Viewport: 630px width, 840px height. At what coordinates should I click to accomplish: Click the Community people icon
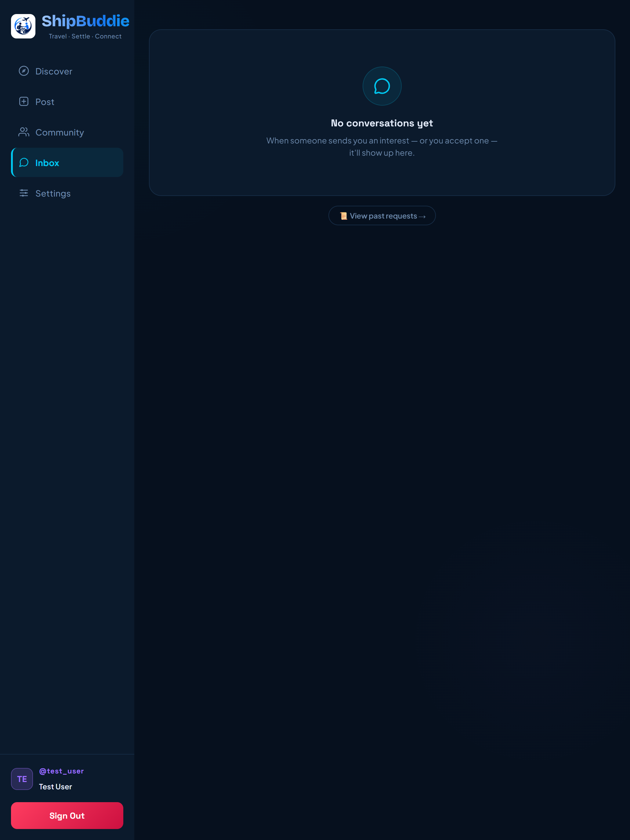tap(24, 132)
